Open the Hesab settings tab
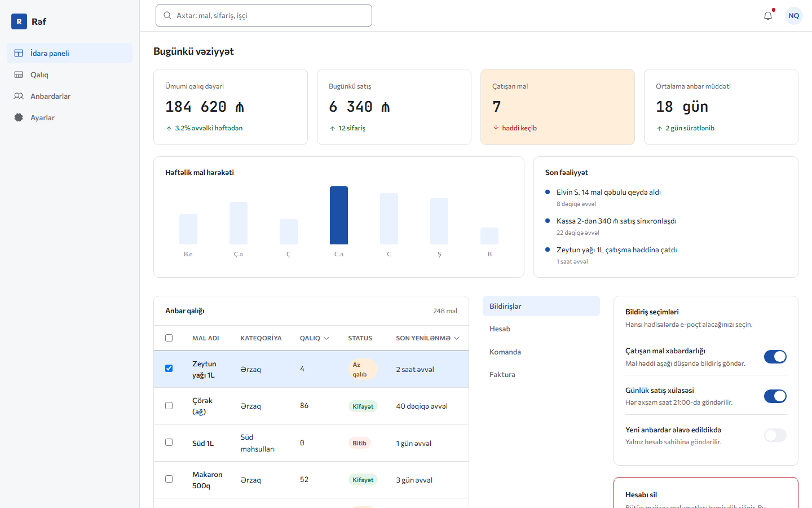Screen dimensions: 812x508 click(x=541, y=329)
